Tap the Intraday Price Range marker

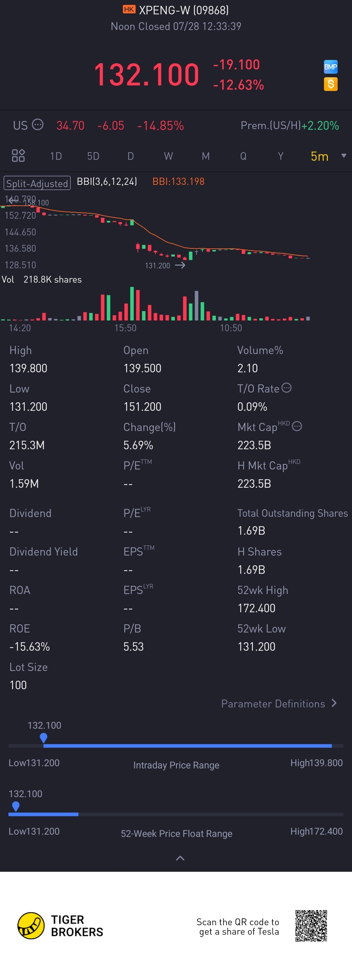44,738
